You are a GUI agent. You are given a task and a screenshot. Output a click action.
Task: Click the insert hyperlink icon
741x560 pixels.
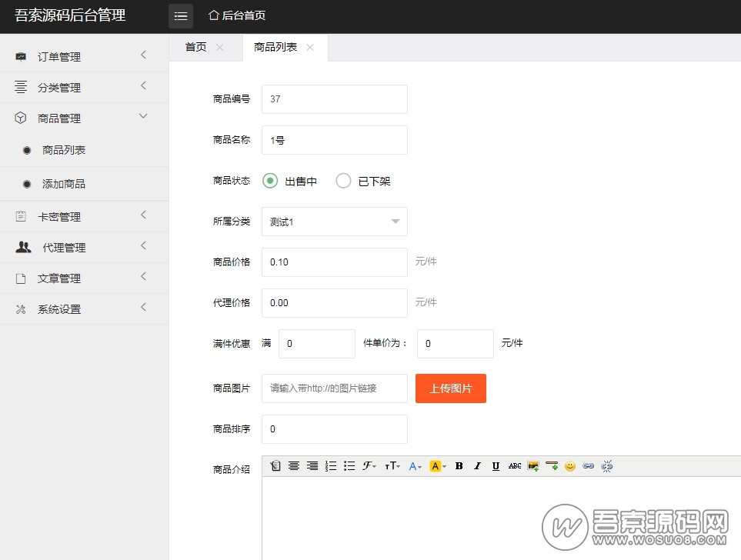click(589, 466)
